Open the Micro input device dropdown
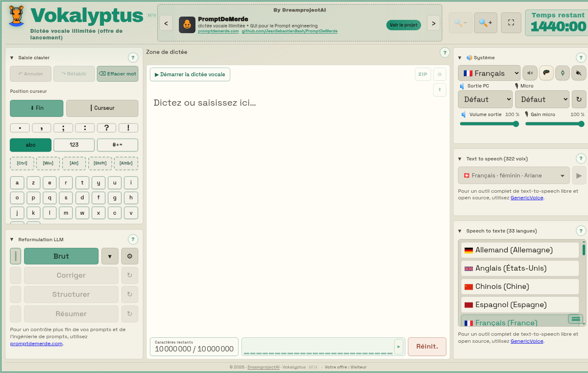 (542, 99)
